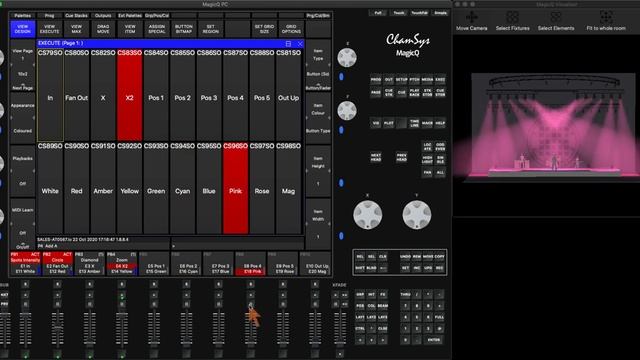Viewport: 640px width, 360px height.
Task: Click the CLR clear key
Action: [383, 257]
